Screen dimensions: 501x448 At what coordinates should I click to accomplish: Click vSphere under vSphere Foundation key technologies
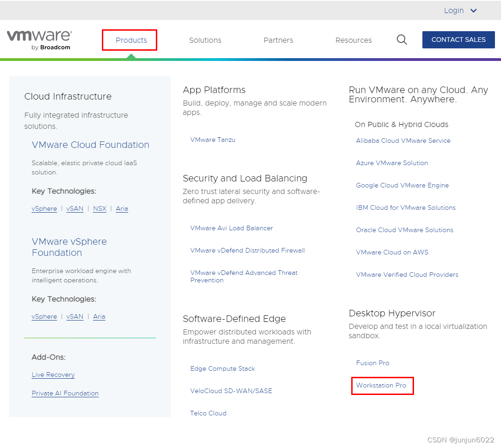coord(44,317)
